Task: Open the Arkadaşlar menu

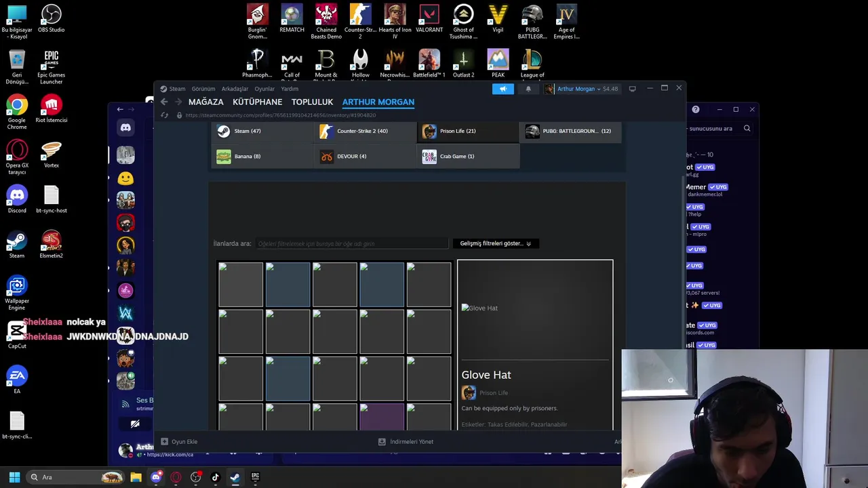Action: click(235, 89)
